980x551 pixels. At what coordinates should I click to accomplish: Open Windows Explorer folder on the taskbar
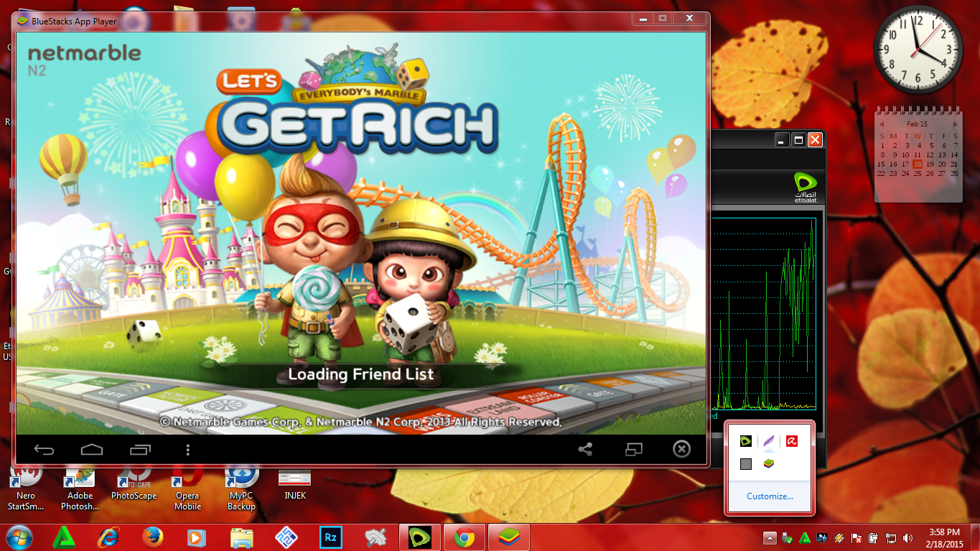coord(242,537)
